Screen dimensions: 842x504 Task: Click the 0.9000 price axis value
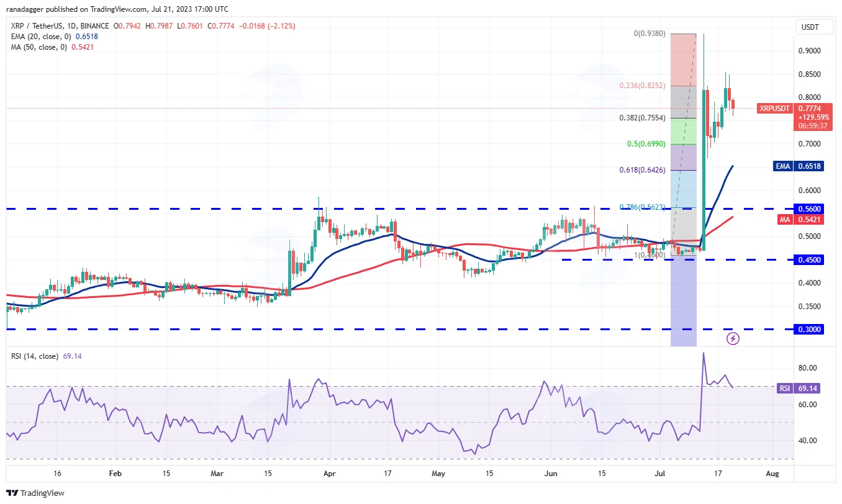click(x=810, y=51)
